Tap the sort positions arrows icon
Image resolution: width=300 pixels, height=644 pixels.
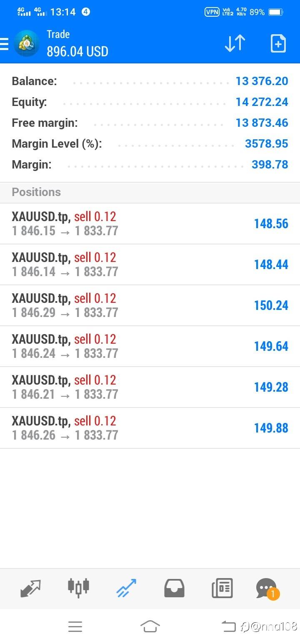point(235,43)
